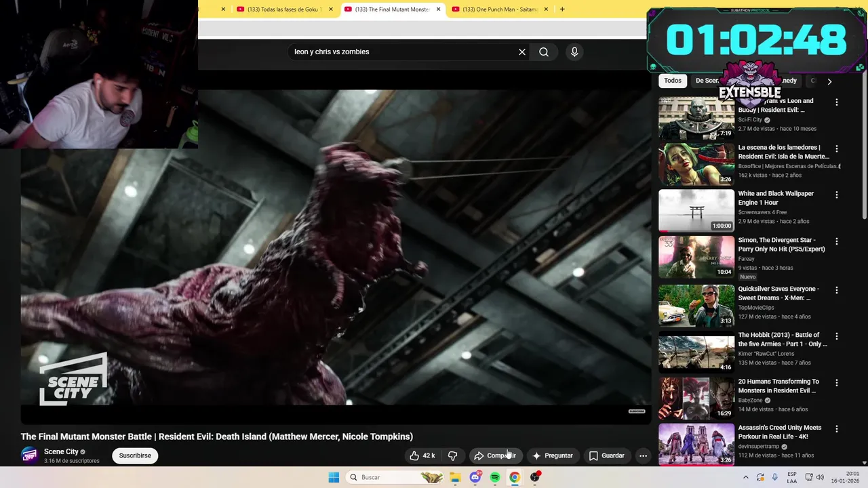The image size is (868, 488).
Task: Close the leftmost partially hidden tab
Action: click(x=223, y=9)
